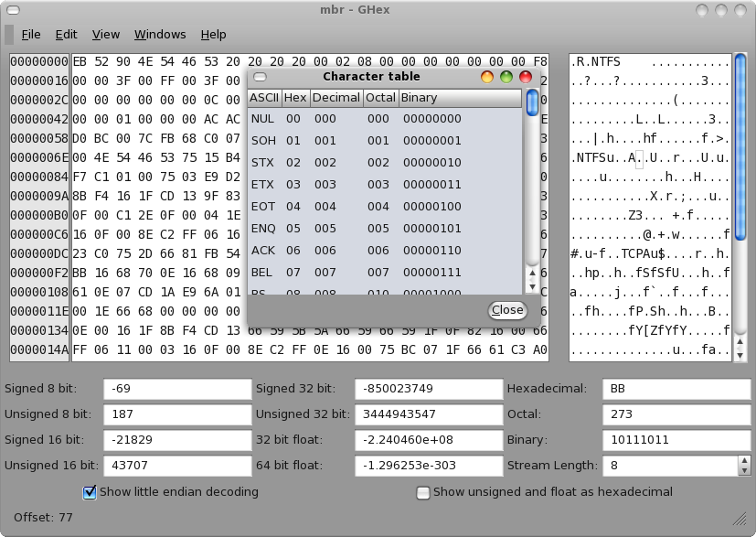Click the Character table scroll up arrow
Image resolution: width=756 pixels, height=537 pixels.
tap(532, 274)
